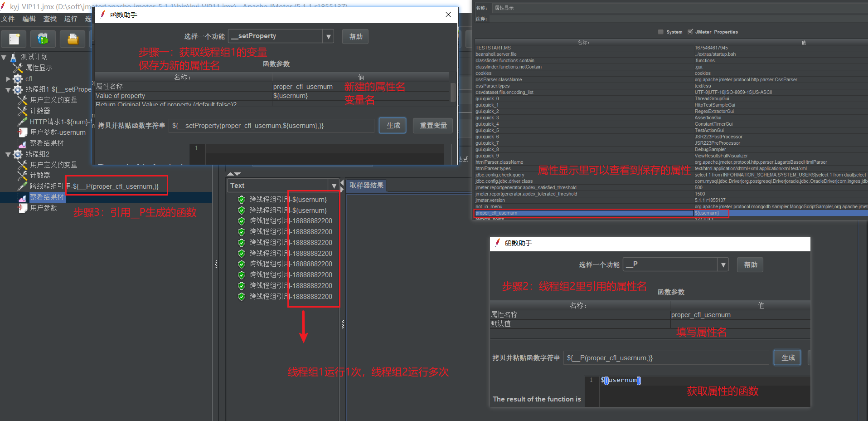Select 计数器 icon under 线程组1
Viewport: 868px width, 421px height.
(23, 111)
